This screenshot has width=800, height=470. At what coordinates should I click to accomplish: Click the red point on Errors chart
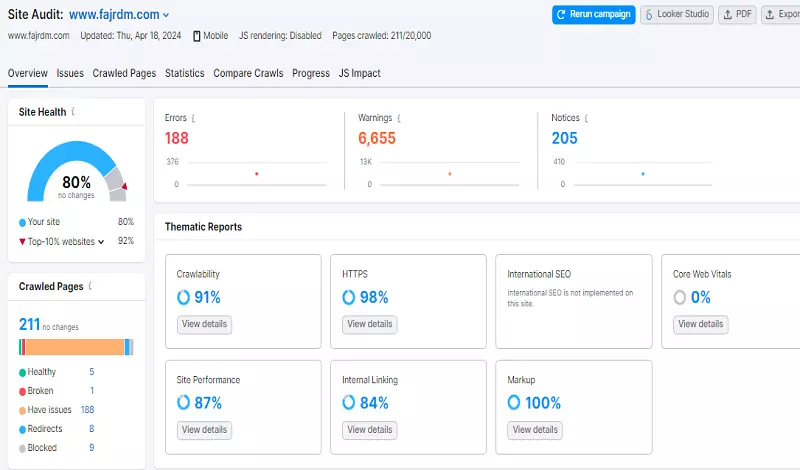(x=257, y=174)
